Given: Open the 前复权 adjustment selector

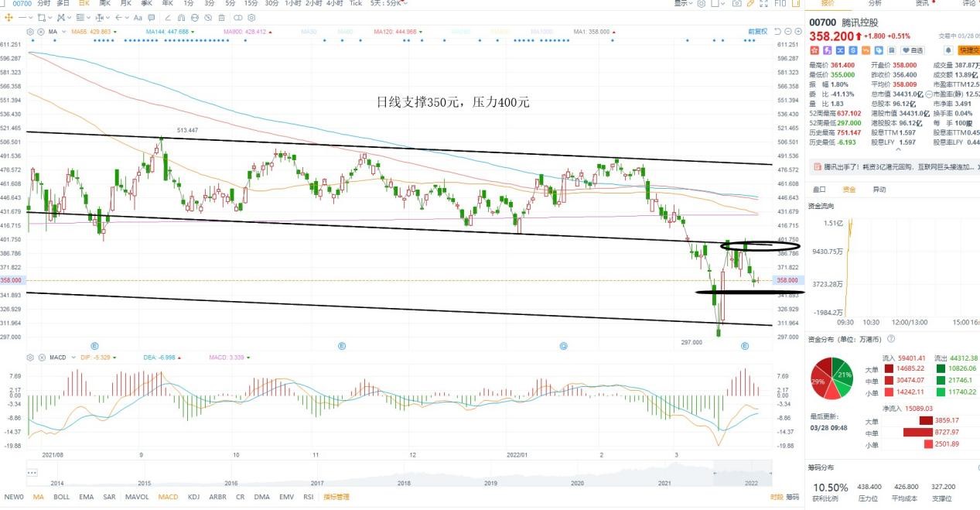Looking at the screenshot, I should (x=757, y=32).
